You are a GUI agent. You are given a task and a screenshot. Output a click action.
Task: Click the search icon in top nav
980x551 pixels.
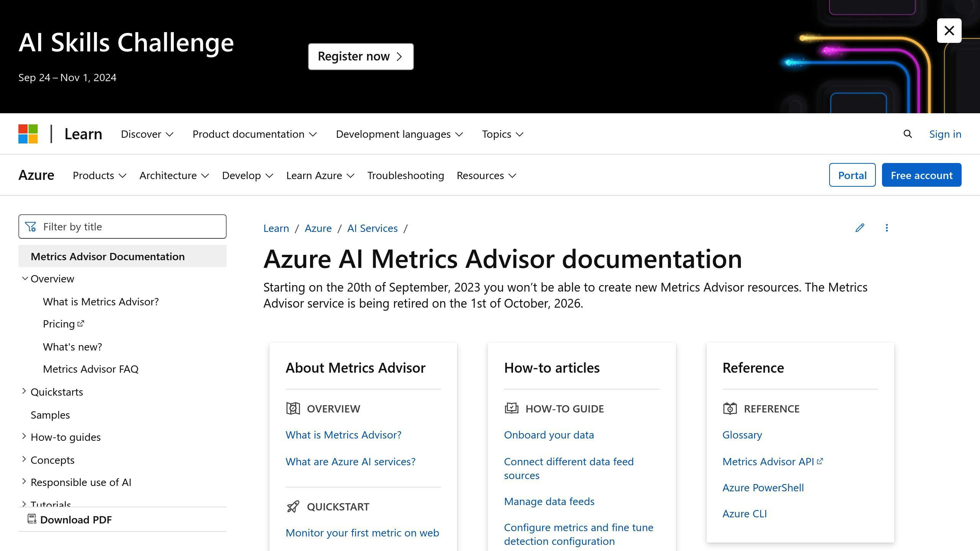(x=909, y=134)
